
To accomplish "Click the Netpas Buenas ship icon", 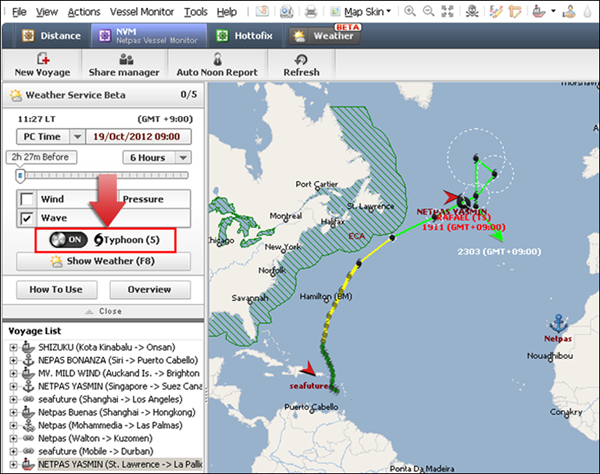I will point(28,412).
